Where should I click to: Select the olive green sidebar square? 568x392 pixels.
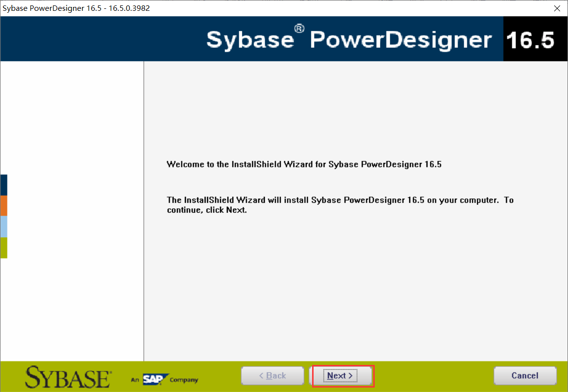[3, 248]
